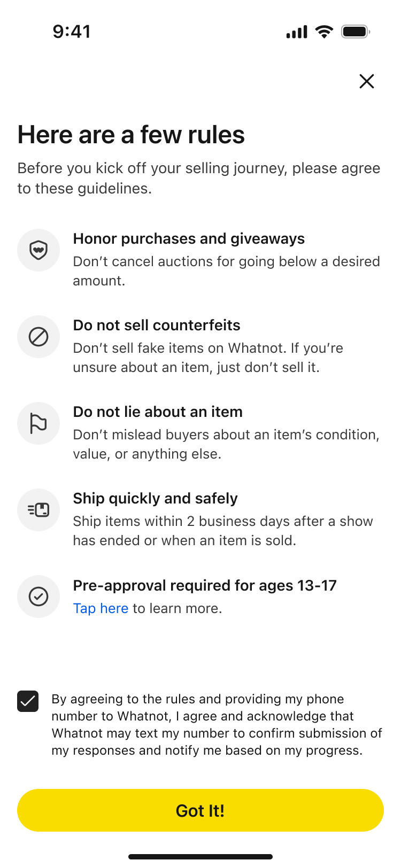Open the Tap here link
Screen dimensions: 401x868
[x=101, y=608]
